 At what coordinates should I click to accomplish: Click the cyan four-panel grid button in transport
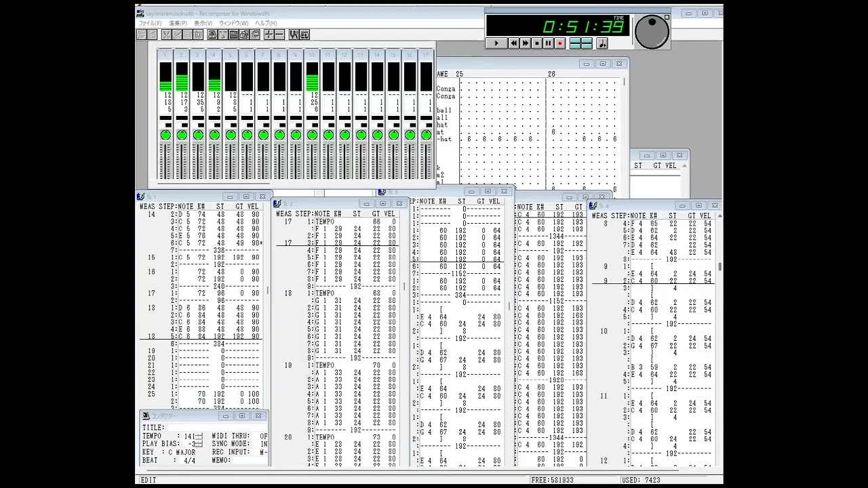coord(581,43)
